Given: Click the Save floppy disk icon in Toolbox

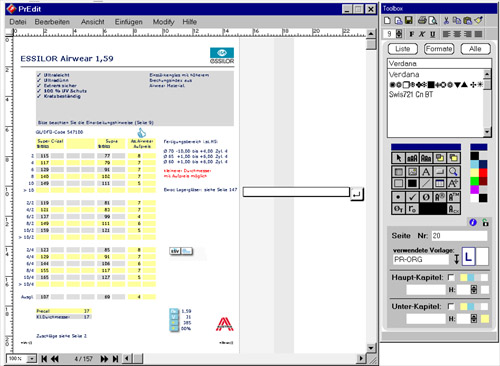Looking at the screenshot, I should [409, 21].
